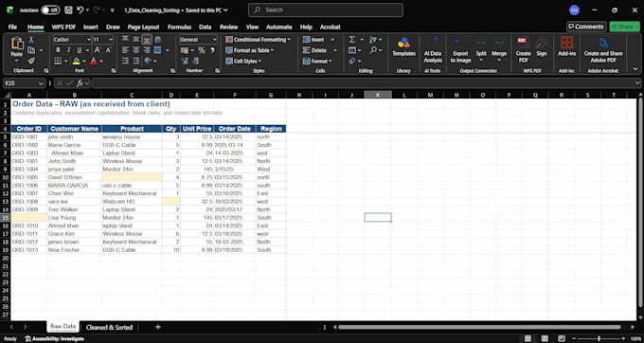Toggle Middle Align vertical alignment
This screenshot has height=343, width=644.
(136, 40)
